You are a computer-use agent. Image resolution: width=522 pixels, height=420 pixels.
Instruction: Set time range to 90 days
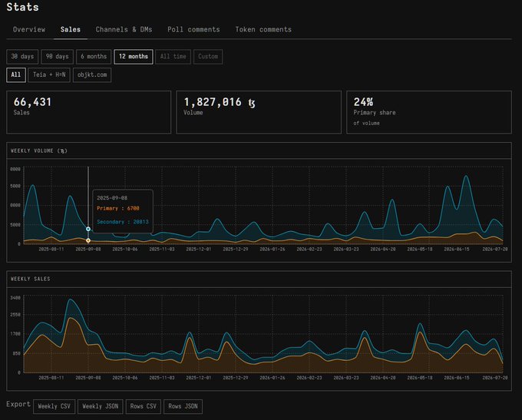(57, 57)
